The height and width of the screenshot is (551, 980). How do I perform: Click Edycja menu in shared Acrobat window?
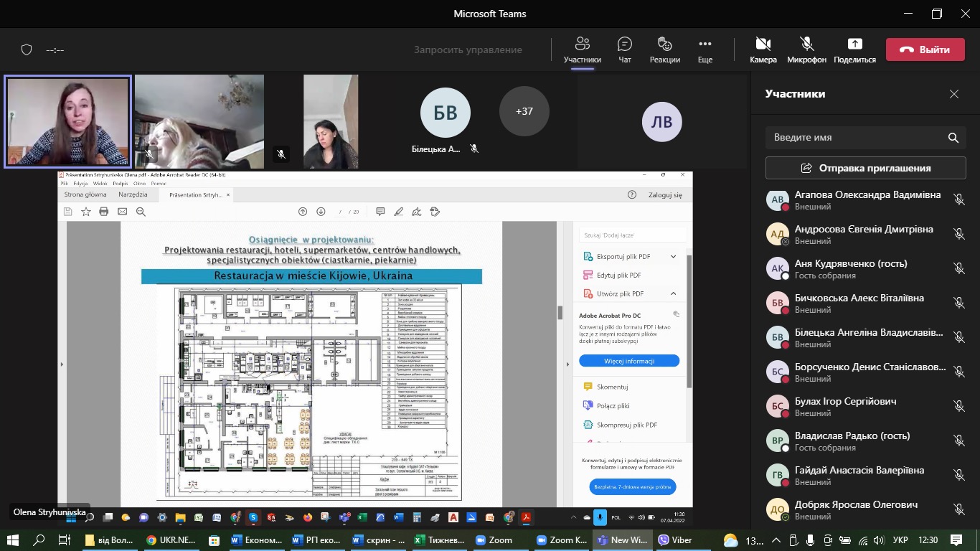tap(80, 184)
